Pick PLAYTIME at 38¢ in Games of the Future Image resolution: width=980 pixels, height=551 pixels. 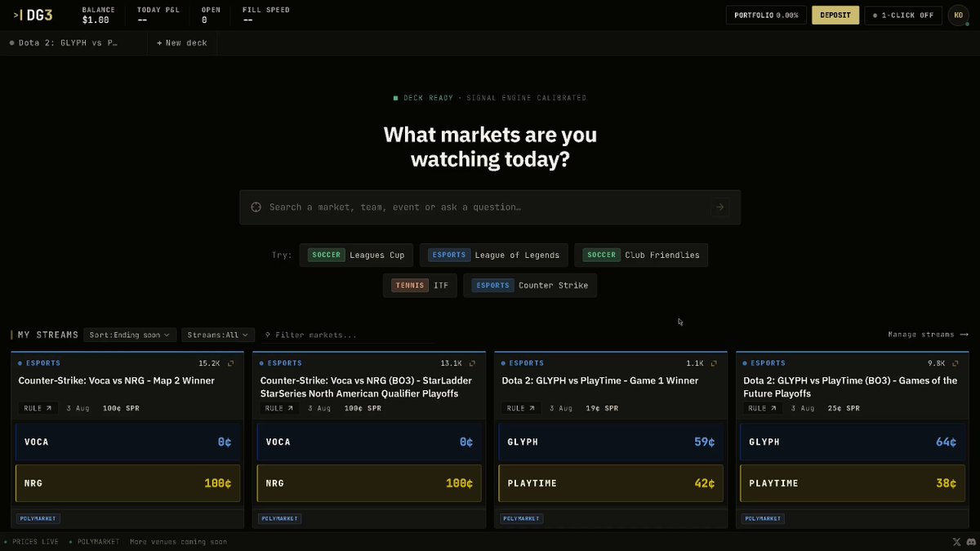(853, 483)
